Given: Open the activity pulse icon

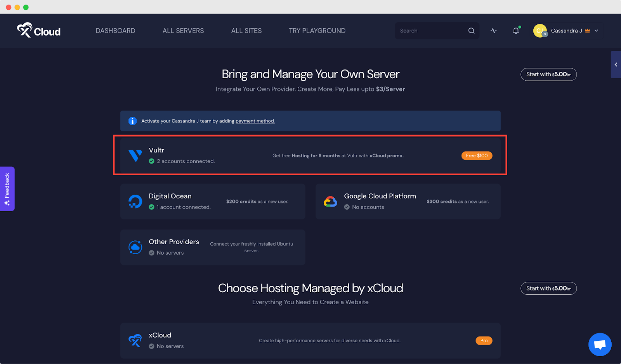Looking at the screenshot, I should [493, 31].
